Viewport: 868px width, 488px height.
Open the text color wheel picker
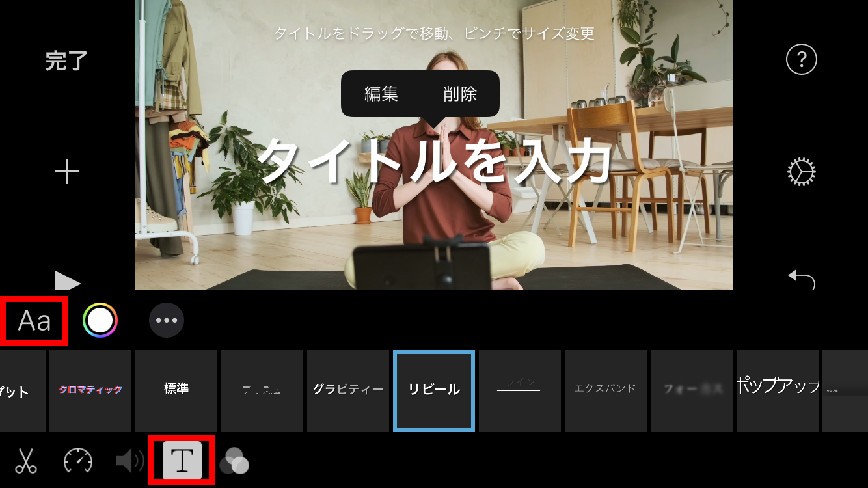click(x=100, y=320)
